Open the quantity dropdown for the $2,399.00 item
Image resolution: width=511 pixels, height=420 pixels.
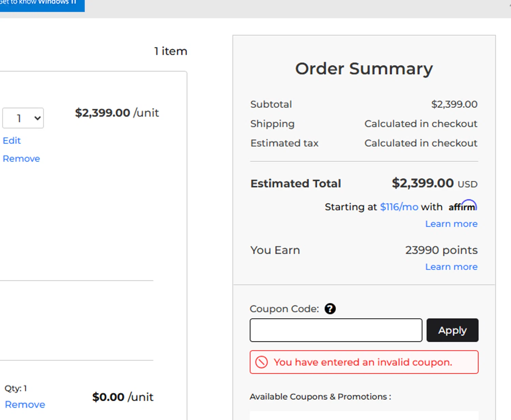click(x=23, y=118)
